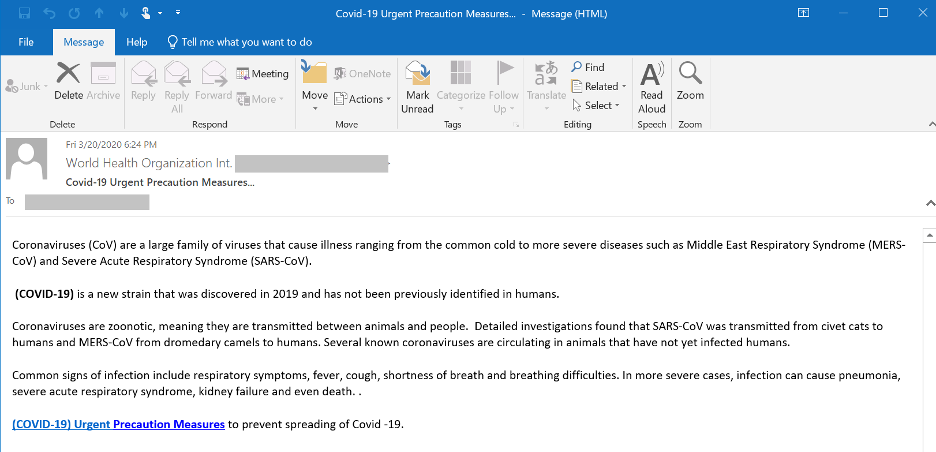The image size is (936, 452).
Task: Click the Mark Unread icon
Action: (417, 85)
